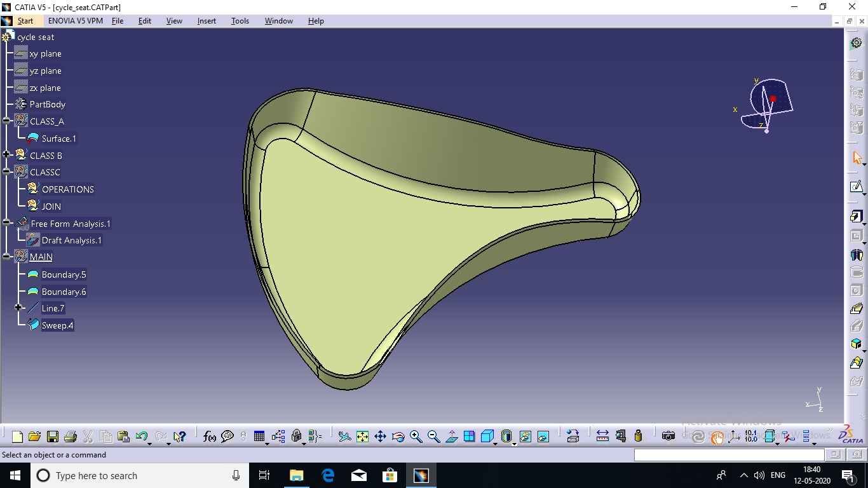Image resolution: width=868 pixels, height=488 pixels.
Task: Click the Windows taskbar search box
Action: 140,475
